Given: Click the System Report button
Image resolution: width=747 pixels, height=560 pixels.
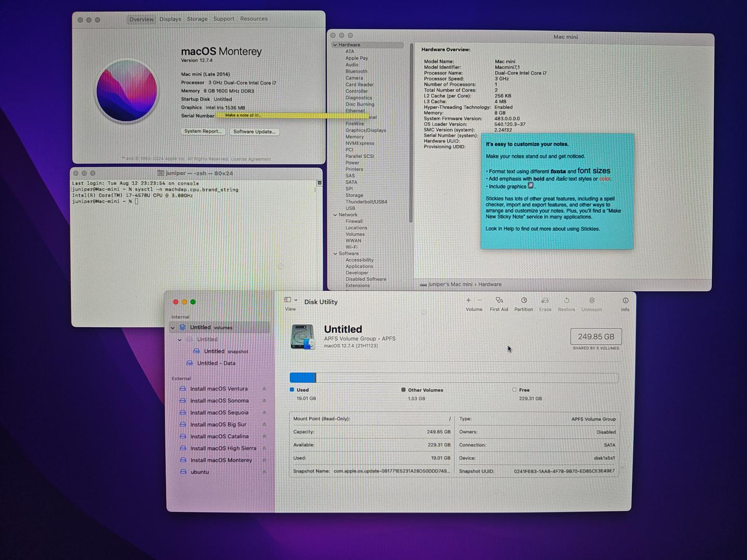Looking at the screenshot, I should click(203, 131).
